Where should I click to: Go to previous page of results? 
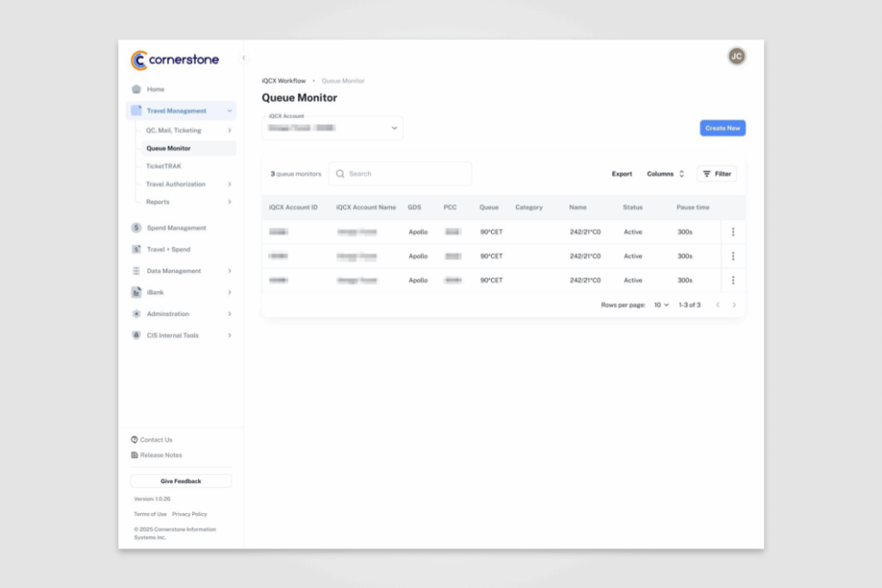717,305
